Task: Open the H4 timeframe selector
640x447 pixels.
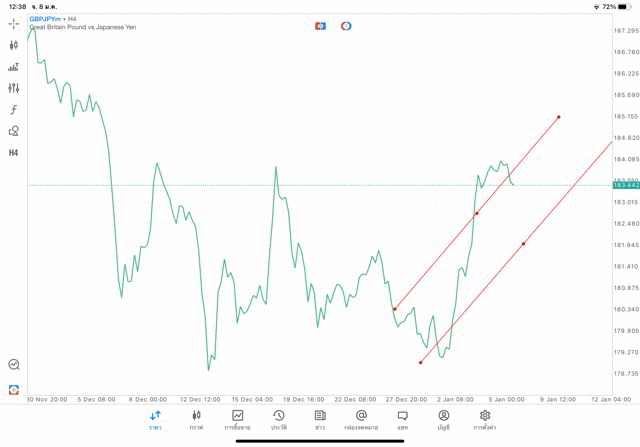Action: click(x=14, y=153)
